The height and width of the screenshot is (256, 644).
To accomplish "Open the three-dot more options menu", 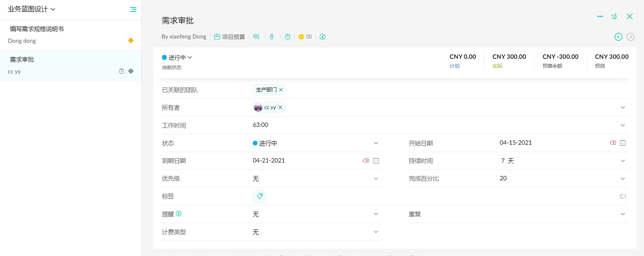I will [x=600, y=16].
